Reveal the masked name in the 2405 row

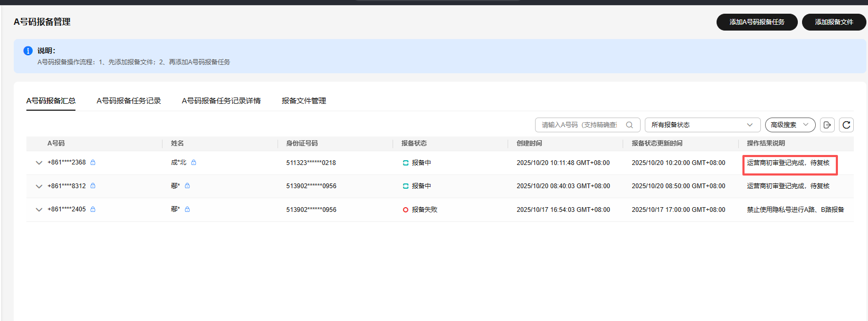[x=187, y=209]
